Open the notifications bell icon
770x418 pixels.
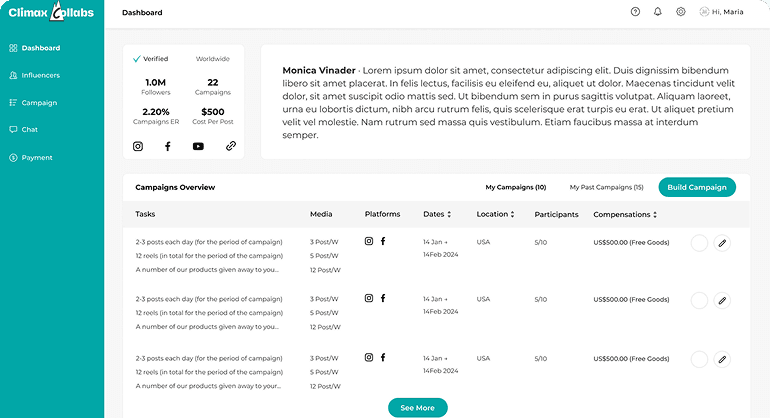point(658,12)
